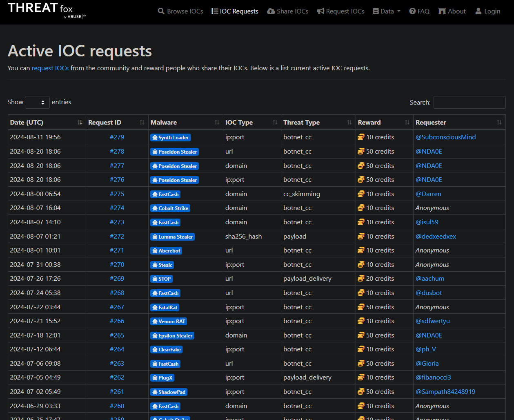
Task: Sort table by Request ID column
Action: [x=116, y=123]
